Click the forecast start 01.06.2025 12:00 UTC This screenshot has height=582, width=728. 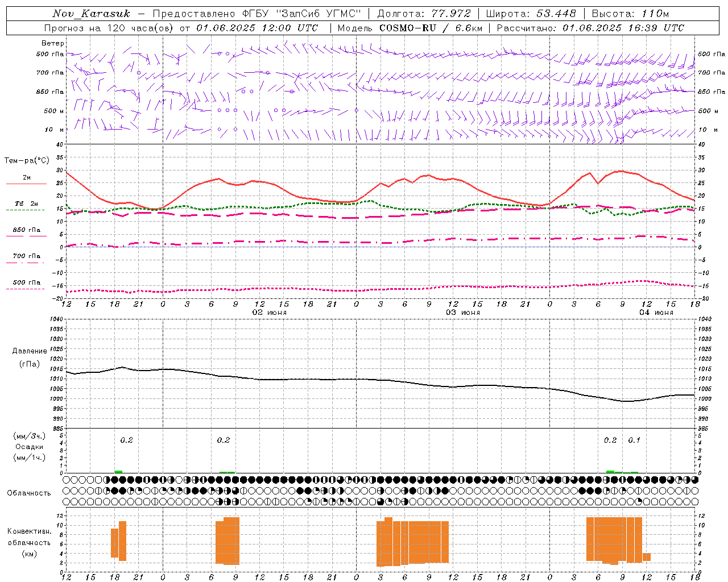tap(257, 28)
